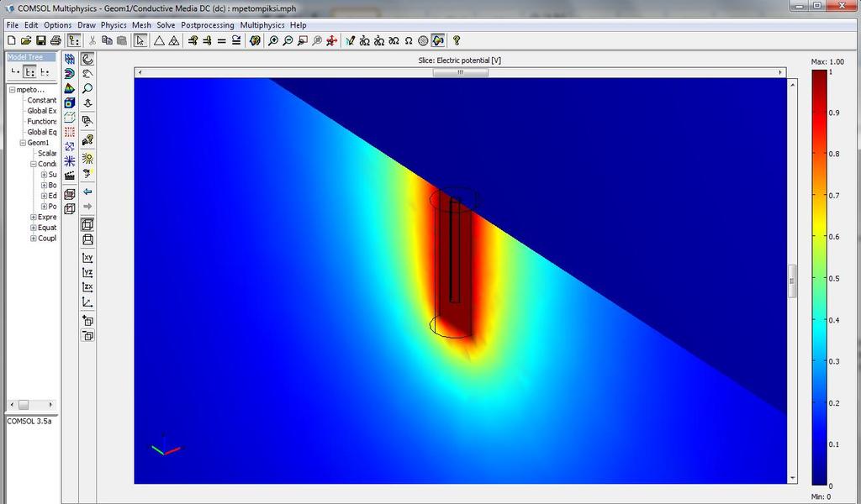The image size is (861, 504).
Task: Click the Solve equals-sign icon
Action: click(x=222, y=40)
